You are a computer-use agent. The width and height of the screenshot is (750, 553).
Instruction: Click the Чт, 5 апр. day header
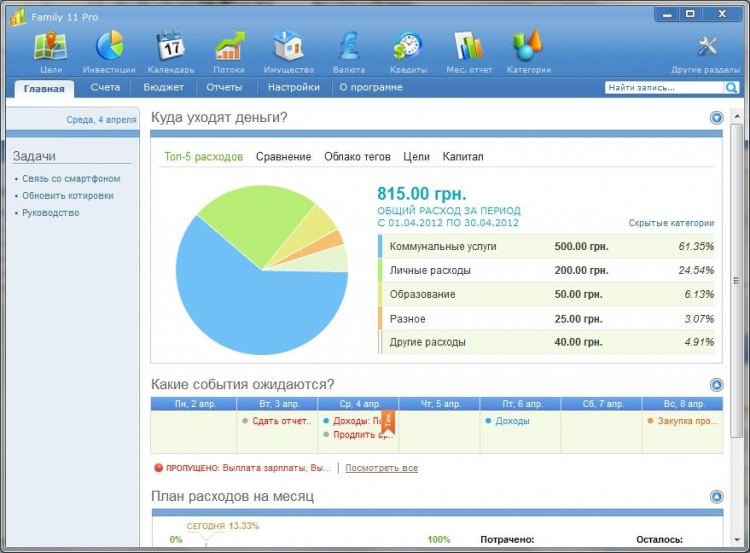tap(439, 404)
